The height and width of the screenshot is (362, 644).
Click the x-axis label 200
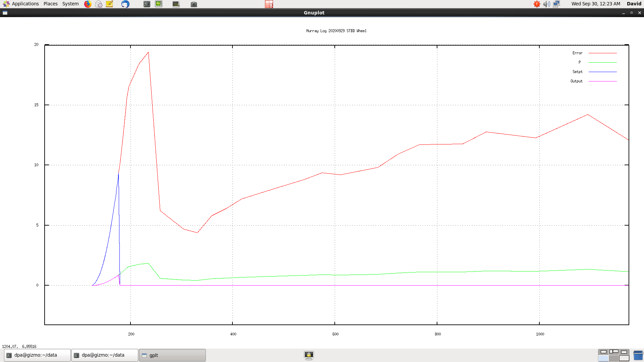(131, 334)
